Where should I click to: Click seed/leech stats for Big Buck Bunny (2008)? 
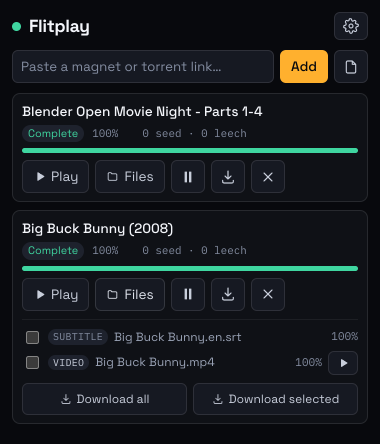pos(195,251)
